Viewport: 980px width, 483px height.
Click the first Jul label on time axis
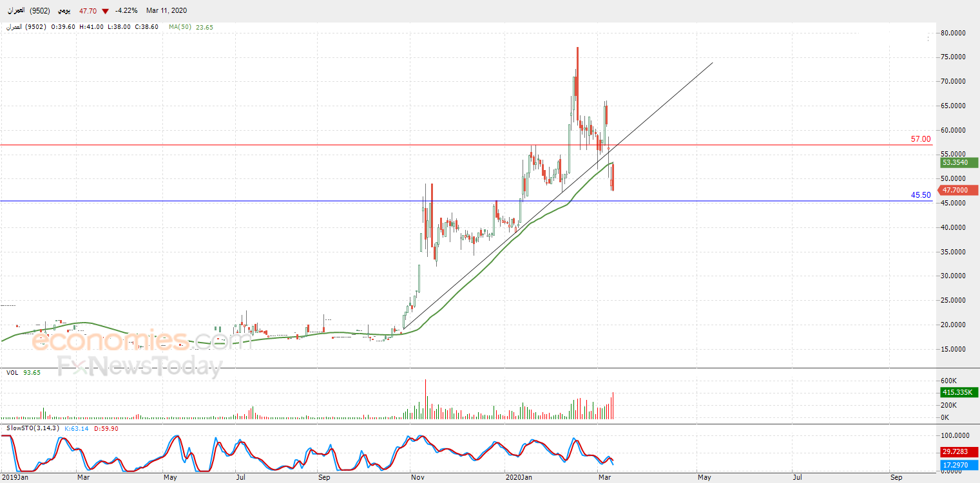(240, 478)
